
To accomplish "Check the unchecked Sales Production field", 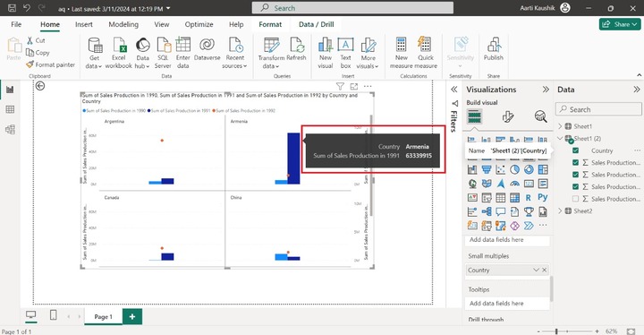I will pos(575,199).
